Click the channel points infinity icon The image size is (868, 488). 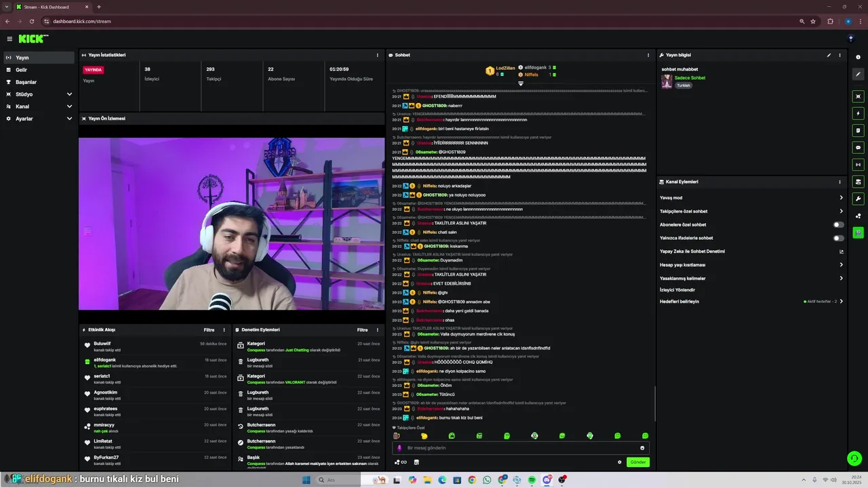[401, 462]
